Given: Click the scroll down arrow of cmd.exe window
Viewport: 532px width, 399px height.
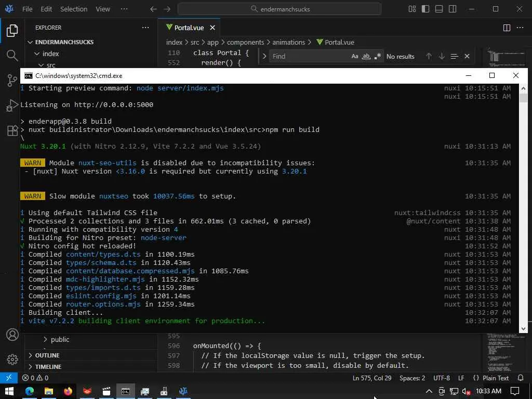Looking at the screenshot, I should (x=523, y=328).
